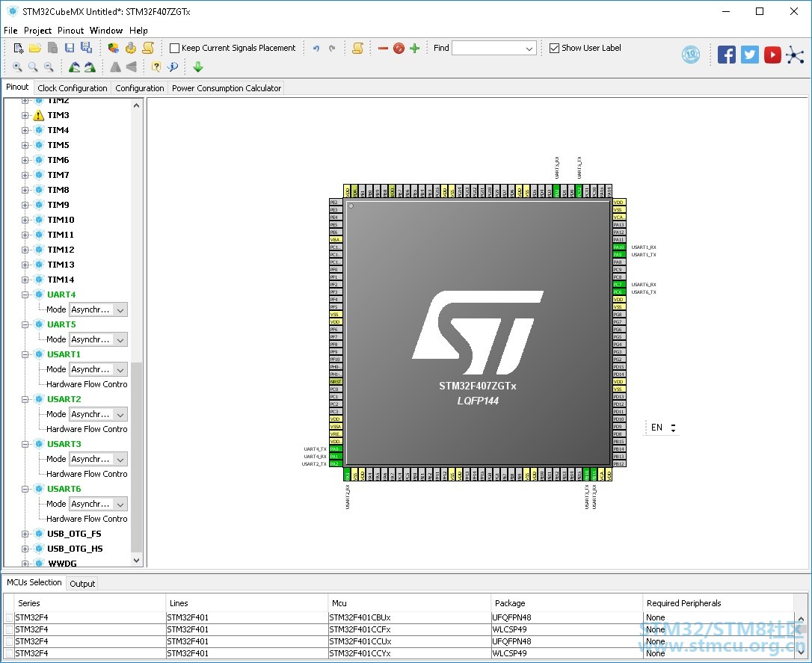Select the TIM14 tree item

[x=61, y=280]
